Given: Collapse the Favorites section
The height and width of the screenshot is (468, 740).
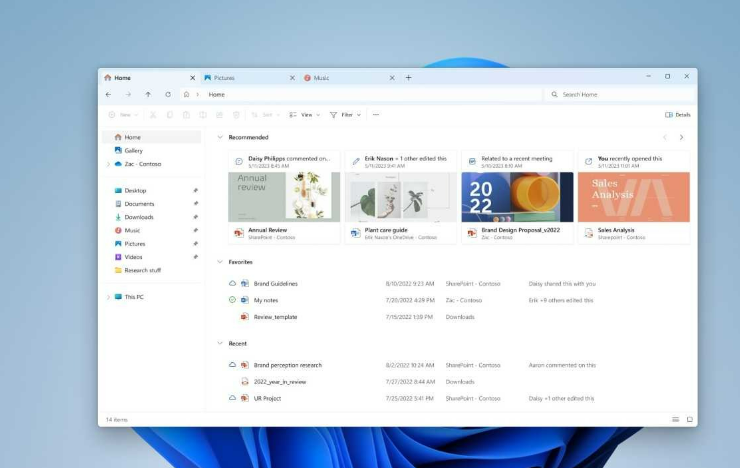Looking at the screenshot, I should point(220,262).
